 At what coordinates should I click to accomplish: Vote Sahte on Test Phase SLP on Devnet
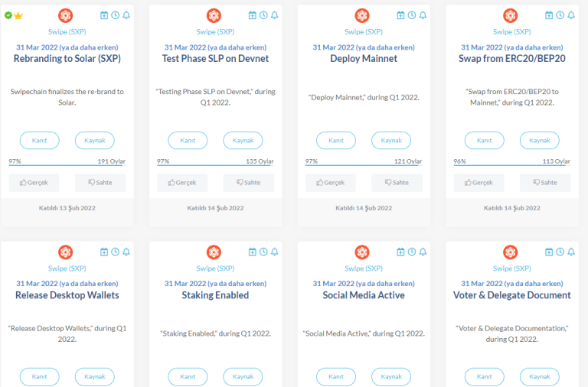tap(248, 183)
